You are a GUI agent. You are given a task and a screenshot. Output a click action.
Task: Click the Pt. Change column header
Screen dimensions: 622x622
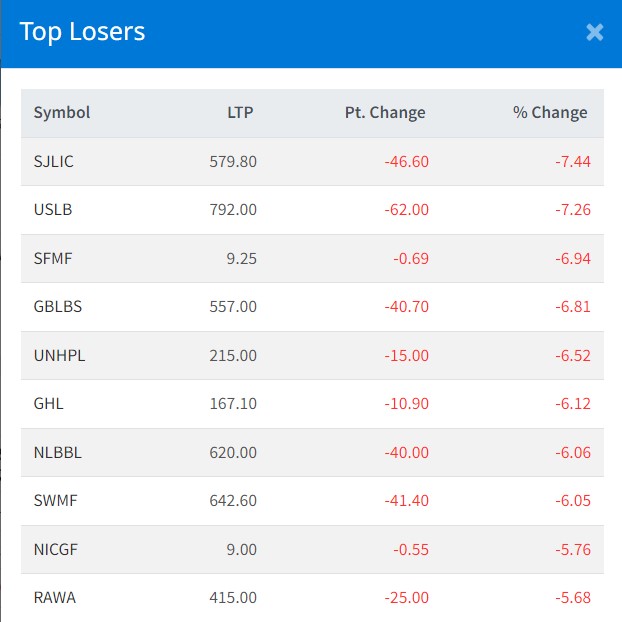pos(385,113)
